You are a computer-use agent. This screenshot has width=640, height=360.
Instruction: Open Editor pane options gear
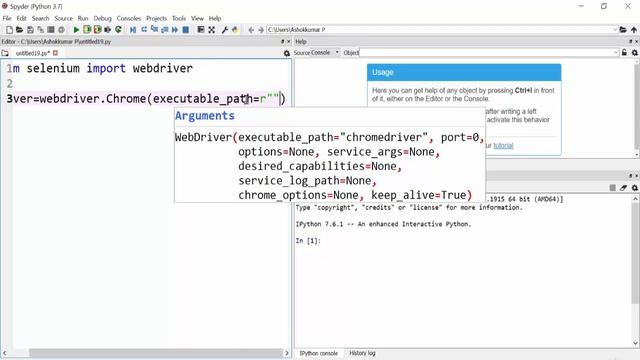coord(287,53)
